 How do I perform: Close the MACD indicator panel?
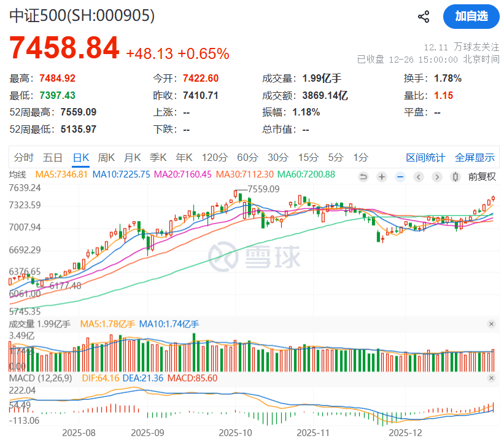[491, 378]
